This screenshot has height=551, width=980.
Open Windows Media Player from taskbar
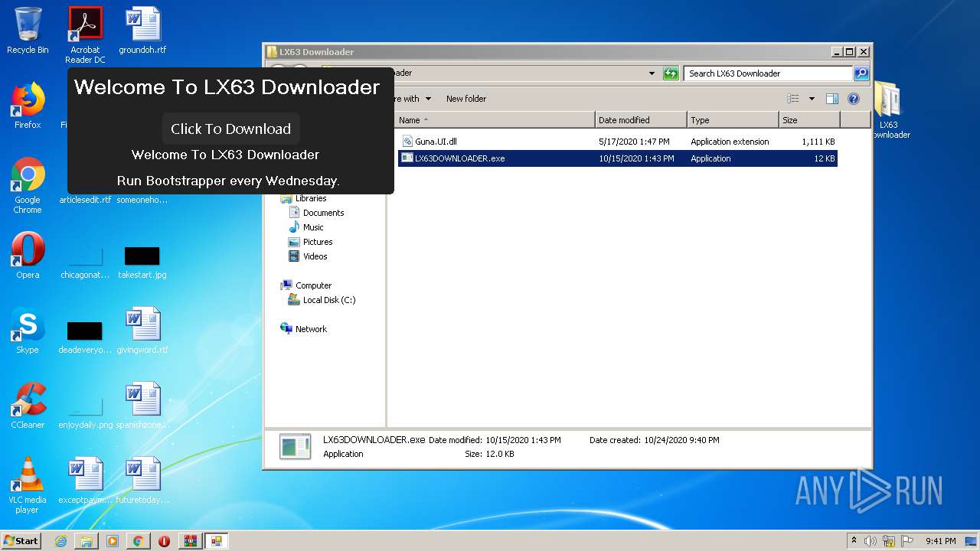[x=113, y=541]
